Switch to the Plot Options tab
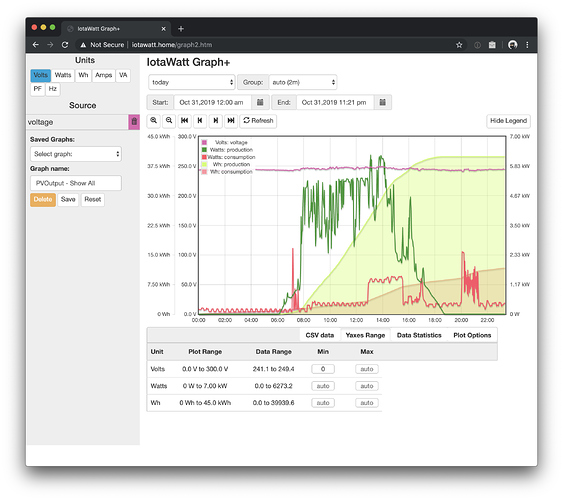The width and height of the screenshot is (562, 500). [x=472, y=335]
